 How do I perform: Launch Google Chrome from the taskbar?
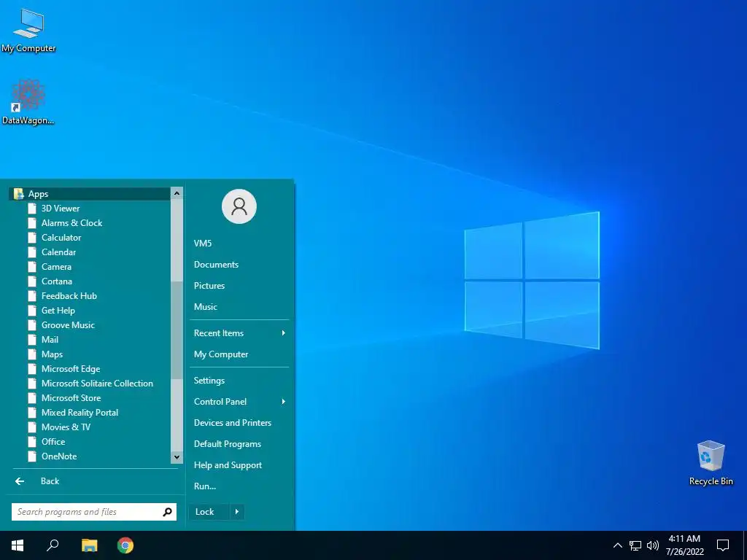(x=125, y=545)
